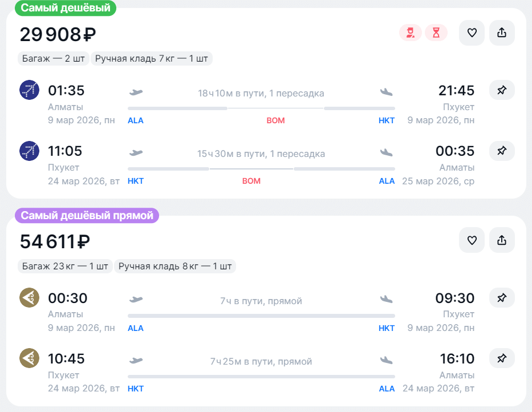Pin the 01:35 Almaty departure flight
Image resolution: width=532 pixels, height=412 pixels.
(x=502, y=90)
